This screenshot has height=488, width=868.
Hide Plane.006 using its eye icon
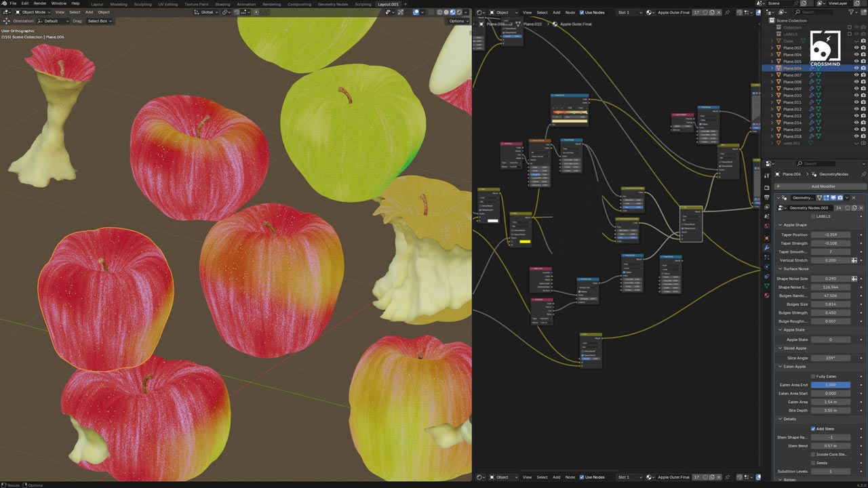(x=856, y=68)
